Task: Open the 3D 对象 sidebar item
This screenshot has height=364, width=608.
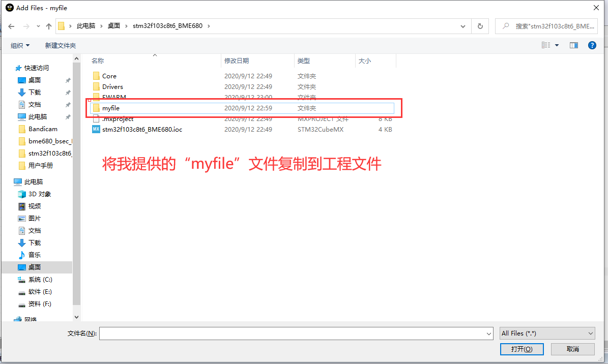Action: tap(39, 194)
